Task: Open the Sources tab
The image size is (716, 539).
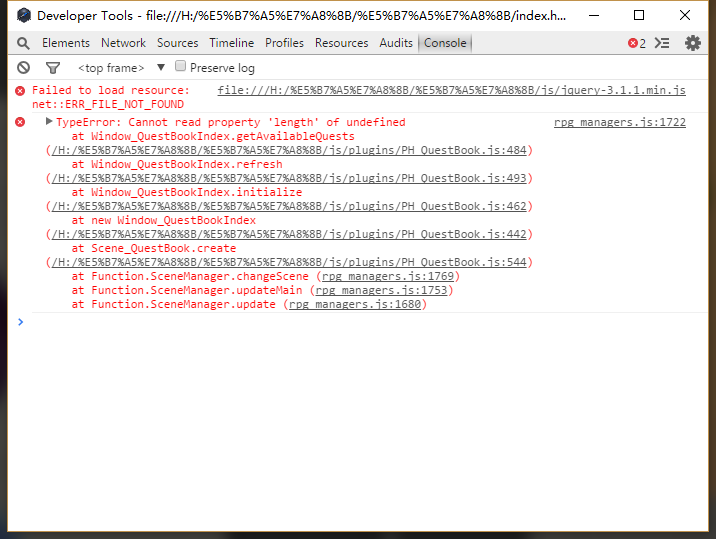Action: pyautogui.click(x=178, y=43)
